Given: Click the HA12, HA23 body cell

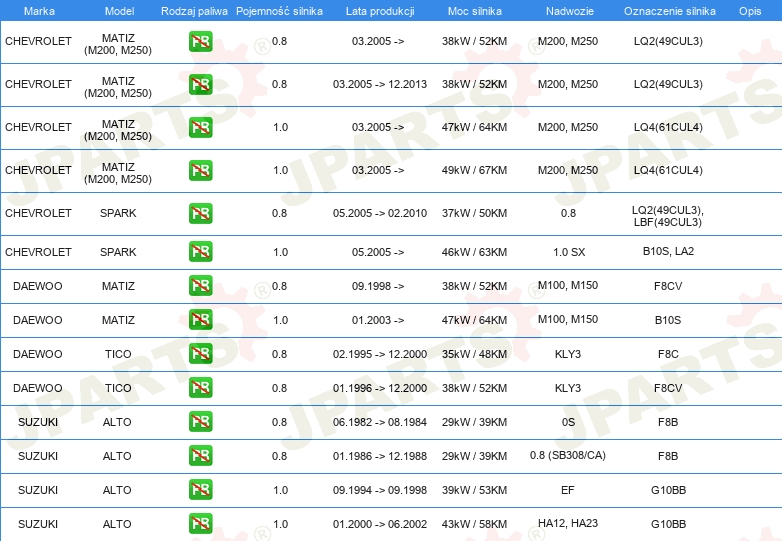Looking at the screenshot, I should [x=568, y=523].
